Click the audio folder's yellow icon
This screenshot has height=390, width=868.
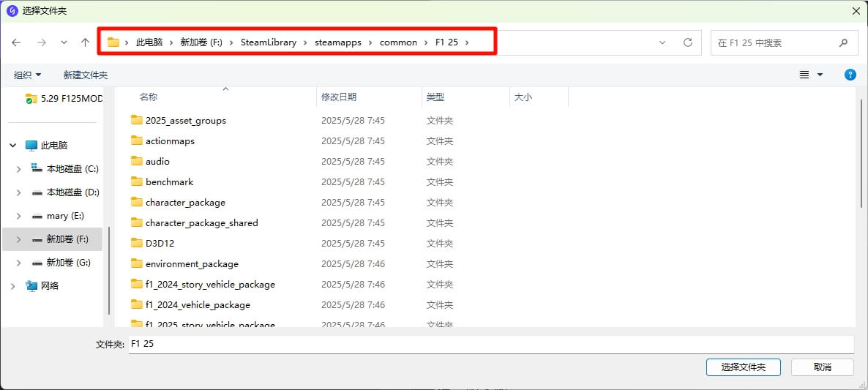click(x=137, y=160)
